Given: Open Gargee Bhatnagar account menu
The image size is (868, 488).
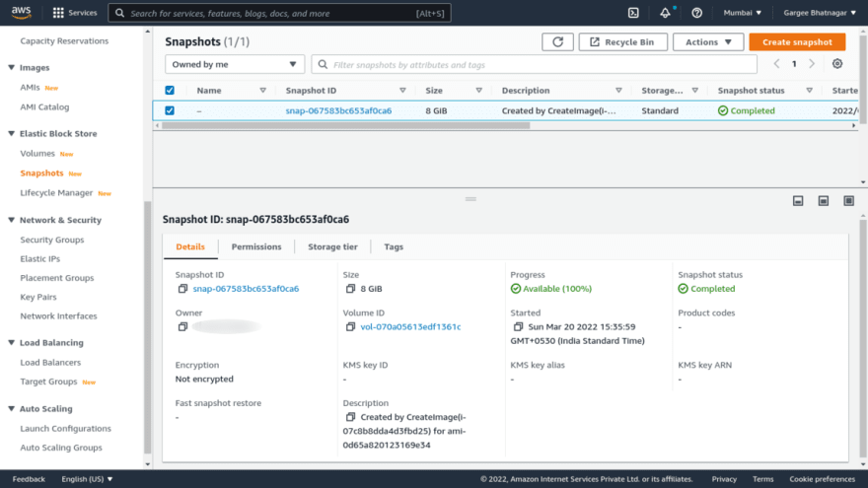Looking at the screenshot, I should (x=820, y=13).
